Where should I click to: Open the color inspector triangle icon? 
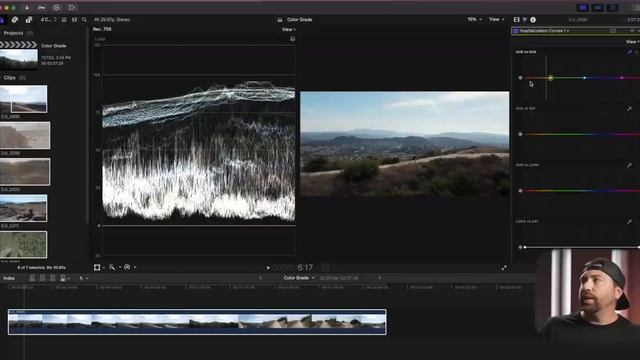point(525,20)
